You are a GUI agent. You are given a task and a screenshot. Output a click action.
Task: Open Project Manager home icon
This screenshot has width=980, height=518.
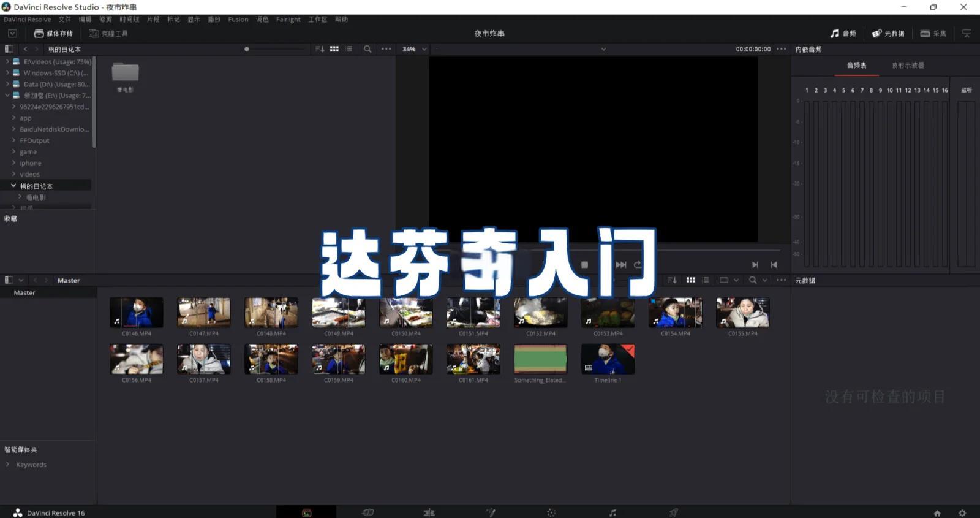[937, 513]
